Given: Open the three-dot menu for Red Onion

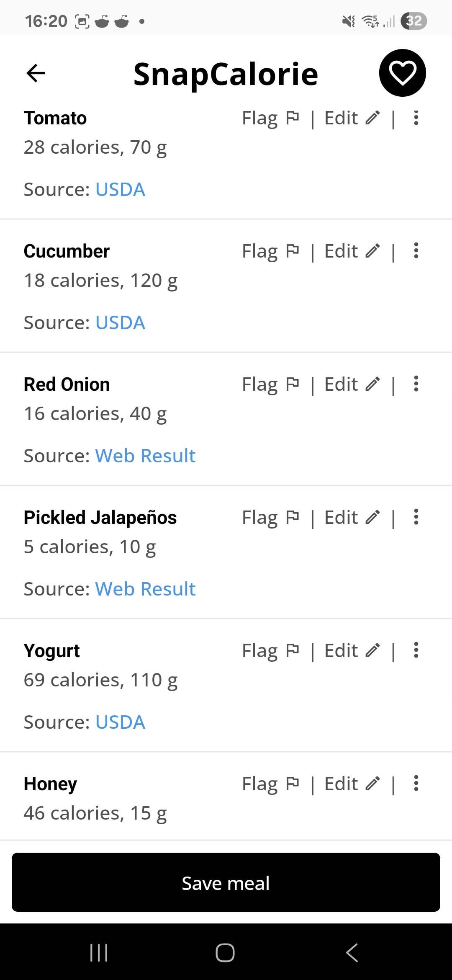Looking at the screenshot, I should tap(416, 384).
